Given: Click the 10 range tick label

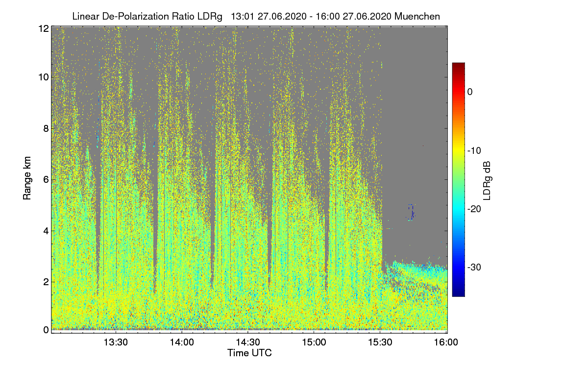Looking at the screenshot, I should coord(44,77).
